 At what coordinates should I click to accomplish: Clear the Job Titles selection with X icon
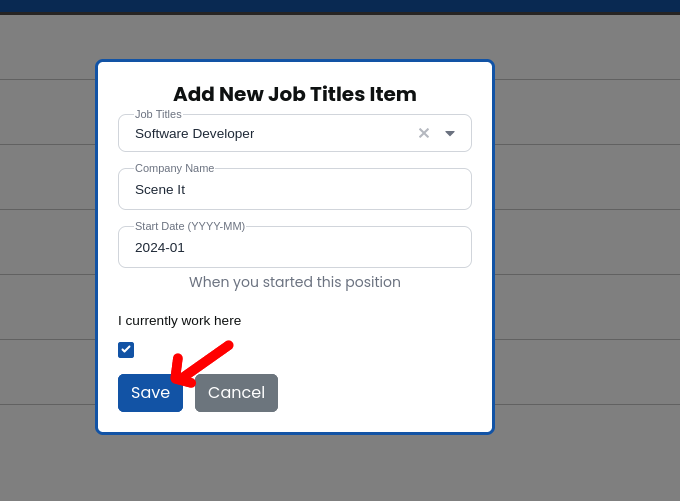pyautogui.click(x=424, y=133)
